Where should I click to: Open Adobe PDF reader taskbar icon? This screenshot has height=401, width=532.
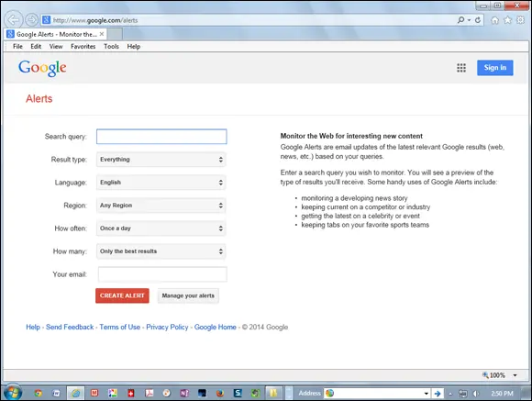tap(149, 393)
